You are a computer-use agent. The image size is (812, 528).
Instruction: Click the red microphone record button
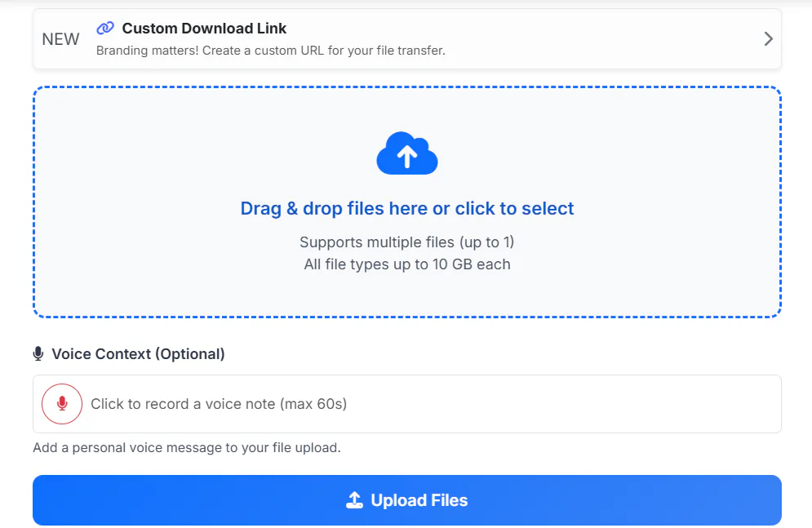[62, 404]
